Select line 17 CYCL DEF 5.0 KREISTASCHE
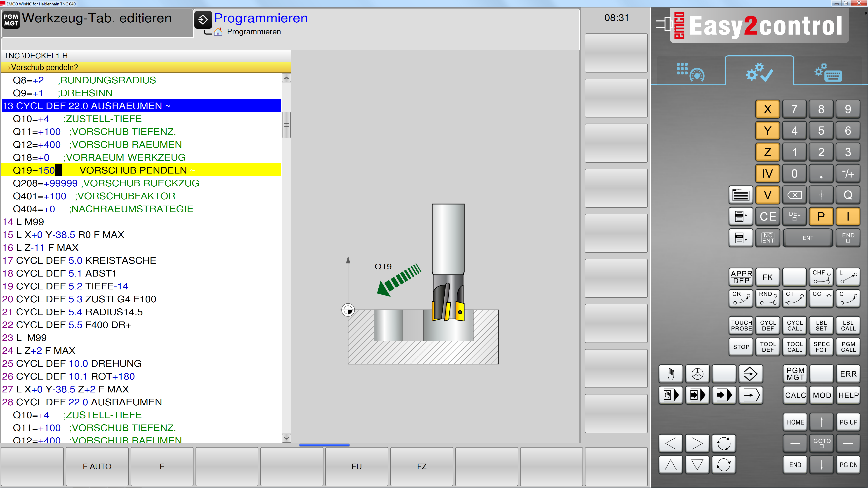Image resolution: width=868 pixels, height=488 pixels. click(x=80, y=260)
